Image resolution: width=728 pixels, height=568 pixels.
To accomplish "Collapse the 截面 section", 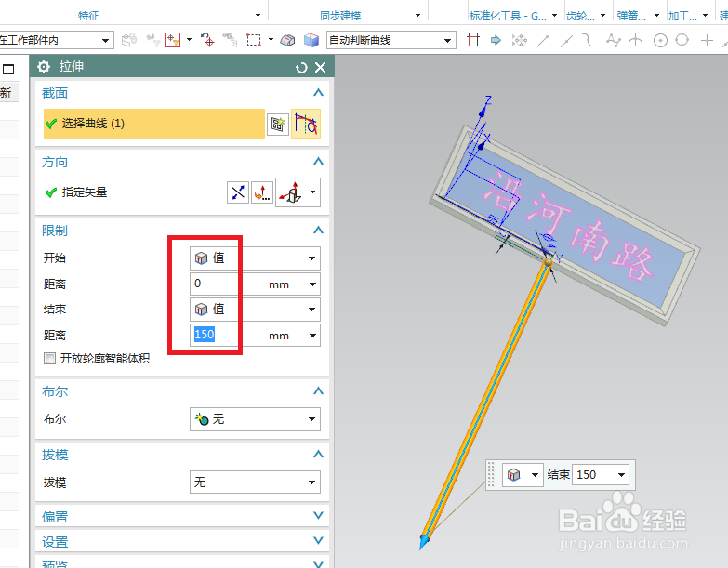I will pyautogui.click(x=318, y=93).
